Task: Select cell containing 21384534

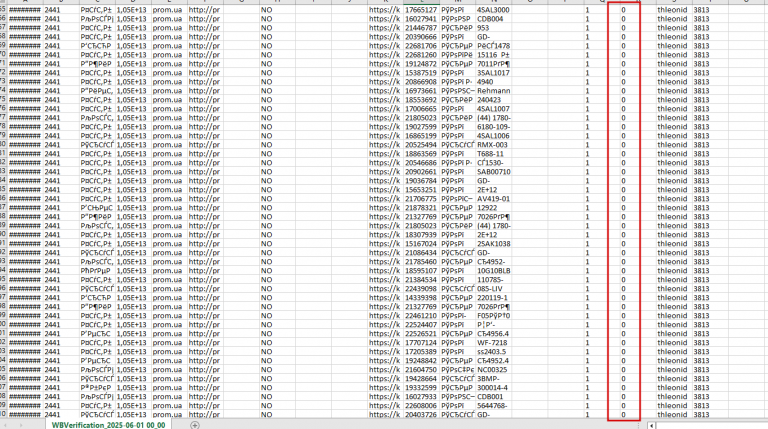Action: 421,280
